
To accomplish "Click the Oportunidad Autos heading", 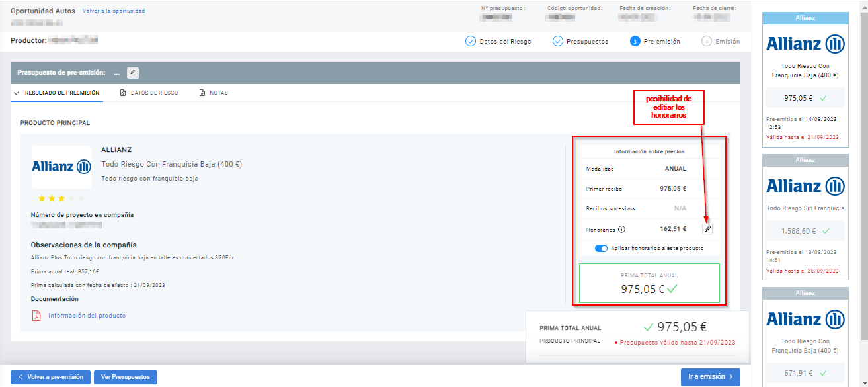I will coord(43,11).
